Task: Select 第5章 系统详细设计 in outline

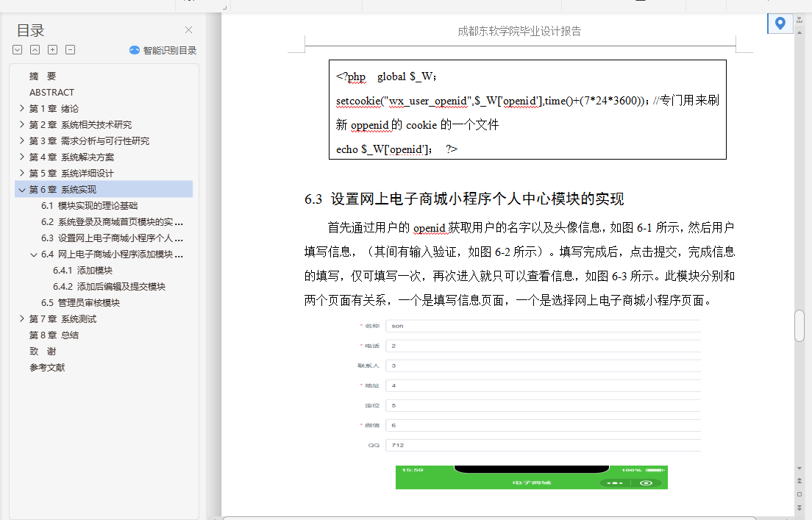Action: click(71, 173)
